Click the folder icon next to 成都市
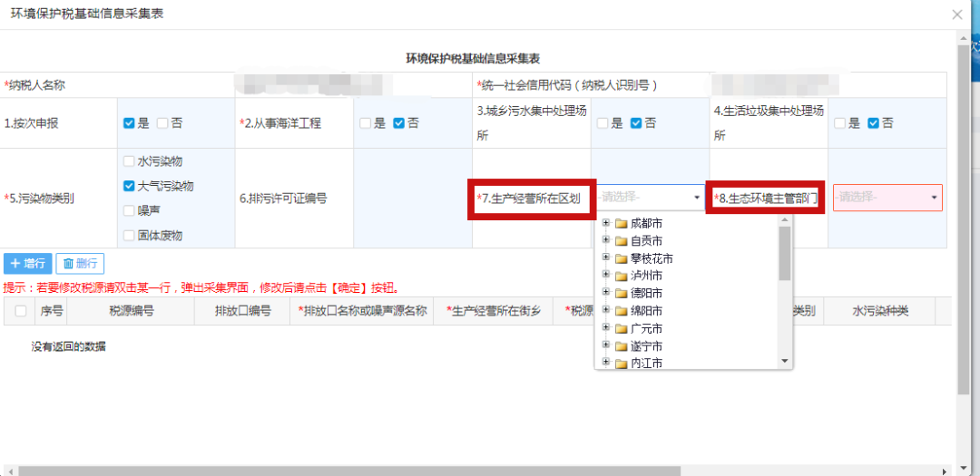980x476 pixels. click(622, 224)
